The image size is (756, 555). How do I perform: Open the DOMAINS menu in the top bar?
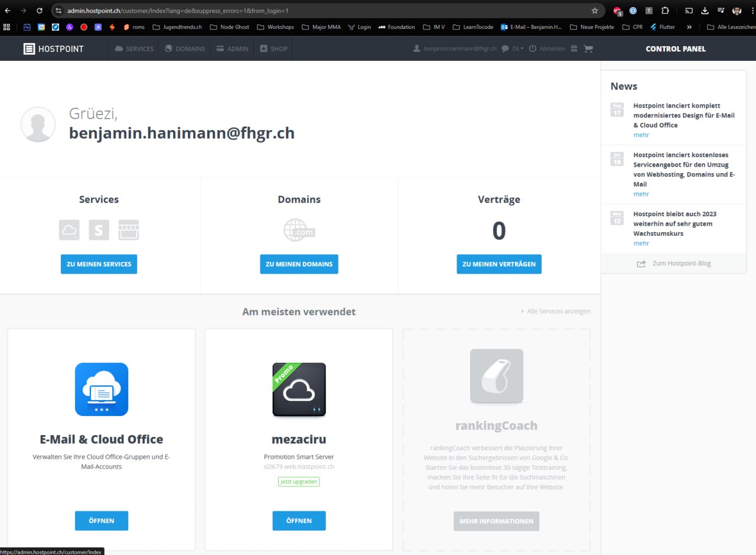185,48
